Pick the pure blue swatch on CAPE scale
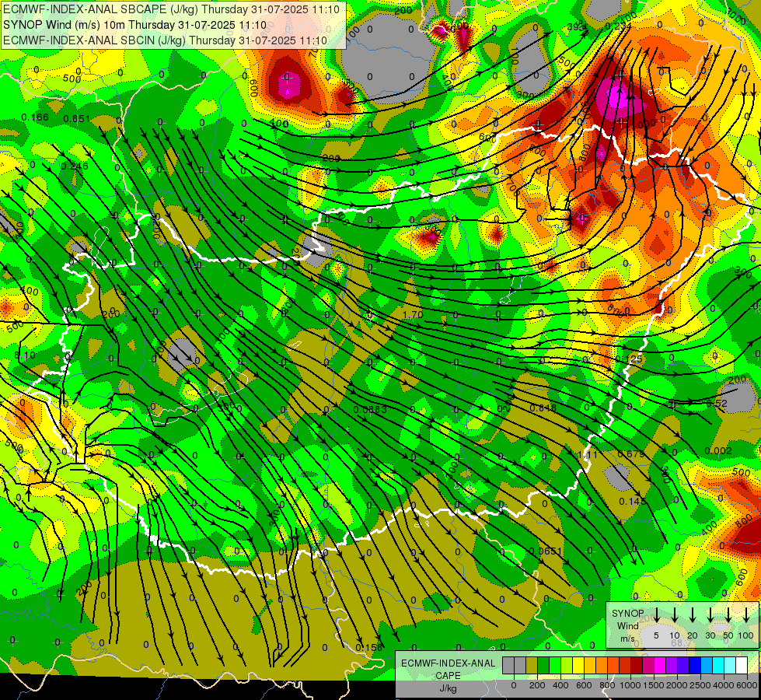Viewport: 761px width, 700px height. pos(696,665)
